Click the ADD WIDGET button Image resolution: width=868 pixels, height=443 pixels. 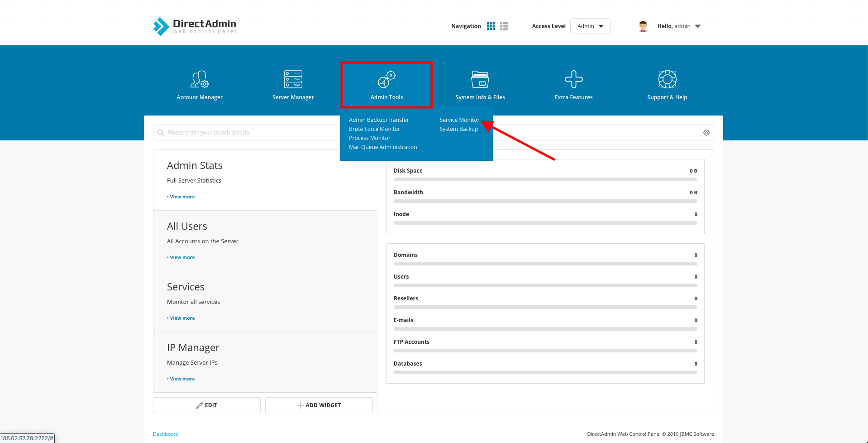click(319, 405)
